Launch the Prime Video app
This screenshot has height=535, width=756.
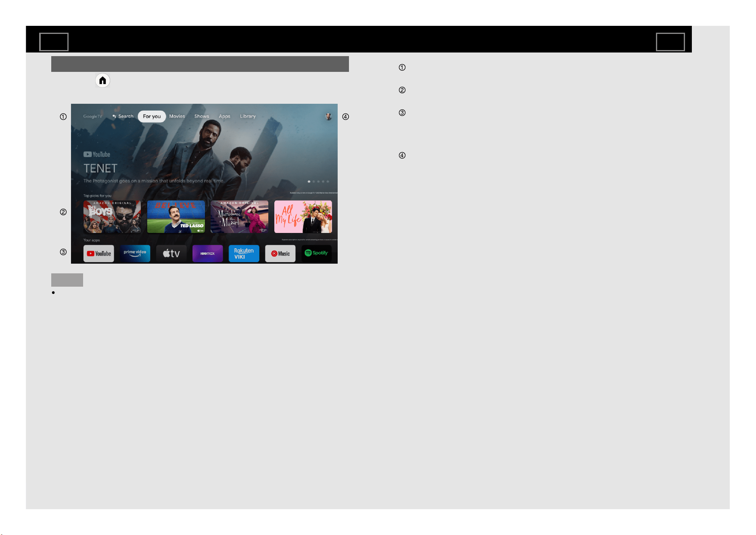coord(135,254)
